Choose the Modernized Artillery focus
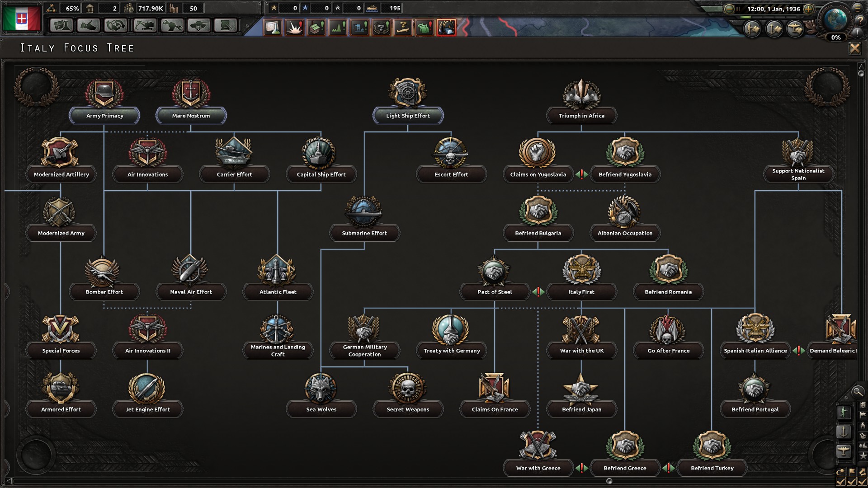This screenshot has height=488, width=868. pyautogui.click(x=61, y=160)
